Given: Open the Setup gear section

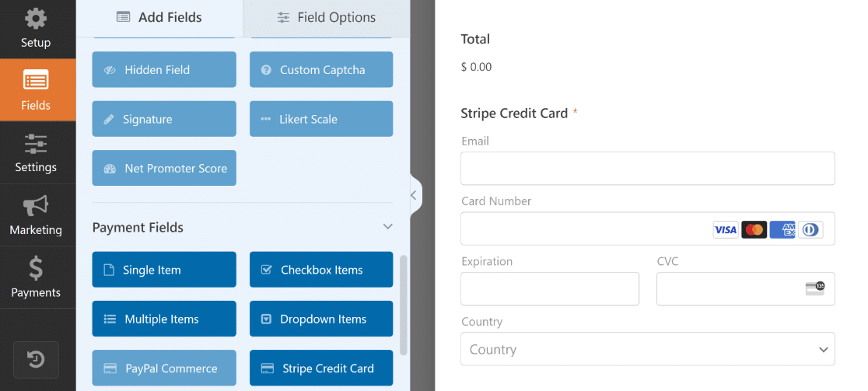Looking at the screenshot, I should 37,28.
